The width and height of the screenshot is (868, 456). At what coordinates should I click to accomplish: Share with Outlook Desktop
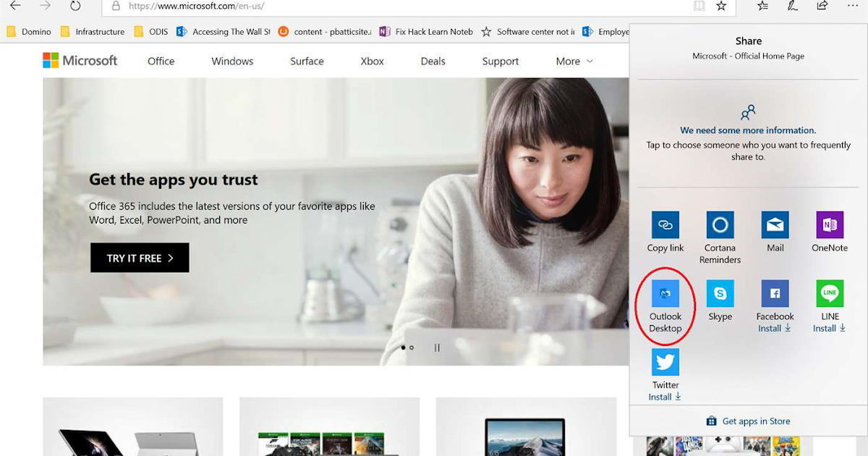pos(665,294)
